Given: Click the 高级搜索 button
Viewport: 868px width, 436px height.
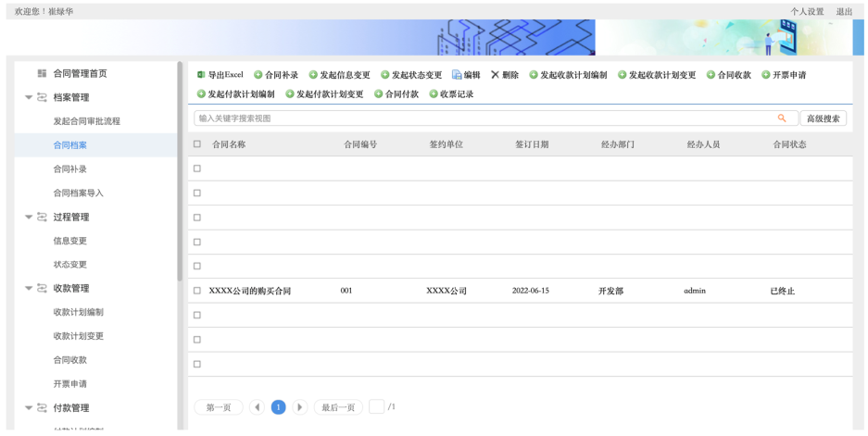Looking at the screenshot, I should (x=823, y=118).
